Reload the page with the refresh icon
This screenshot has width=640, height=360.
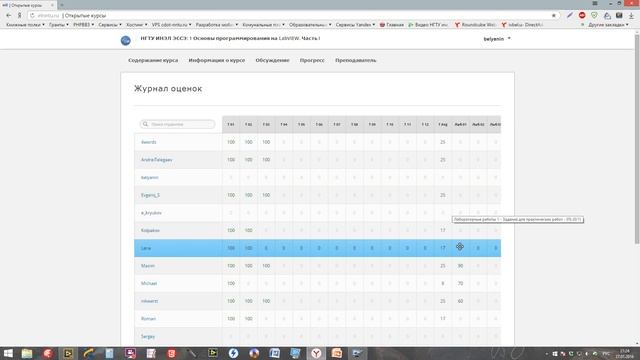(x=32, y=16)
